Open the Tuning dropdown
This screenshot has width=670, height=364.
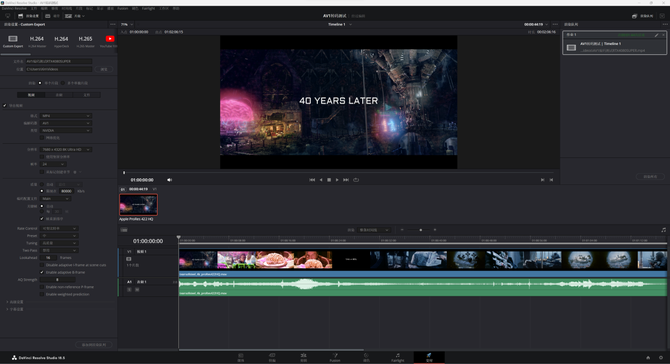click(x=59, y=243)
